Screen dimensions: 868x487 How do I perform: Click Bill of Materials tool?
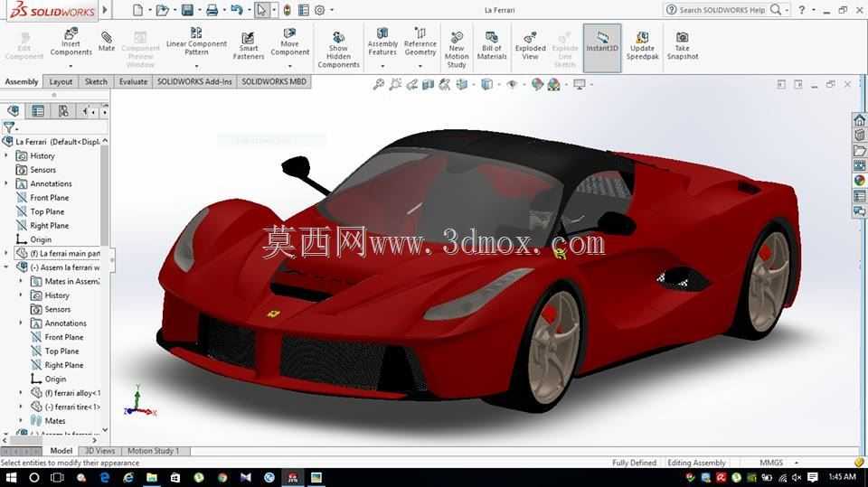(492, 45)
